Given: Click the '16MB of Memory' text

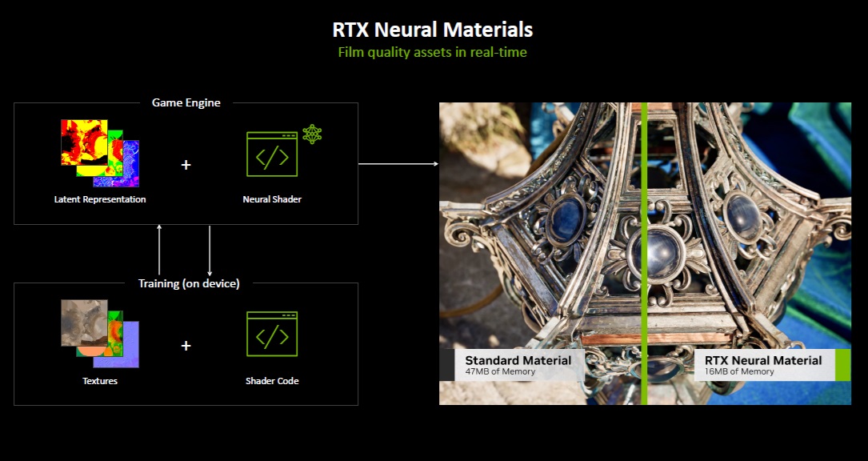Looking at the screenshot, I should coord(740,371).
